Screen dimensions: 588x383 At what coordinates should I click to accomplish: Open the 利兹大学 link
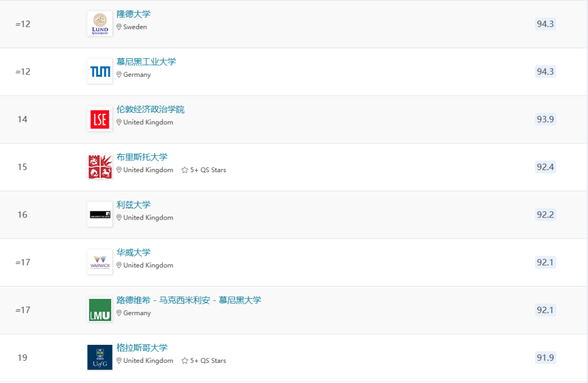coord(133,205)
